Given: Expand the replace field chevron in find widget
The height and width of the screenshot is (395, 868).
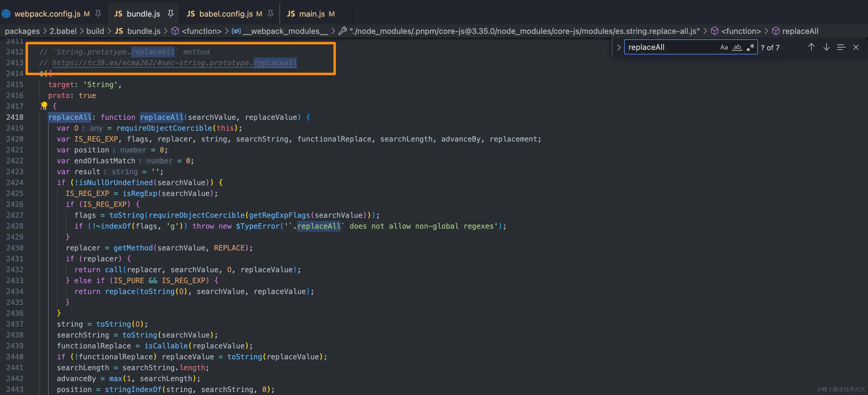Looking at the screenshot, I should pos(619,47).
